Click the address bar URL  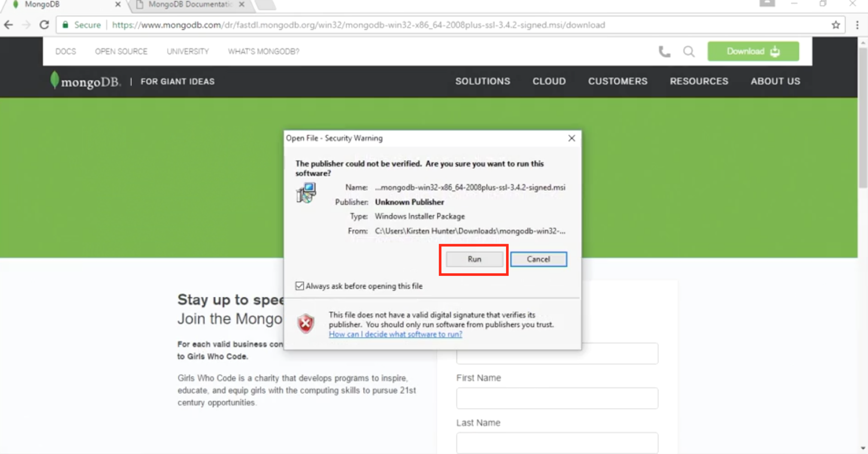(358, 25)
